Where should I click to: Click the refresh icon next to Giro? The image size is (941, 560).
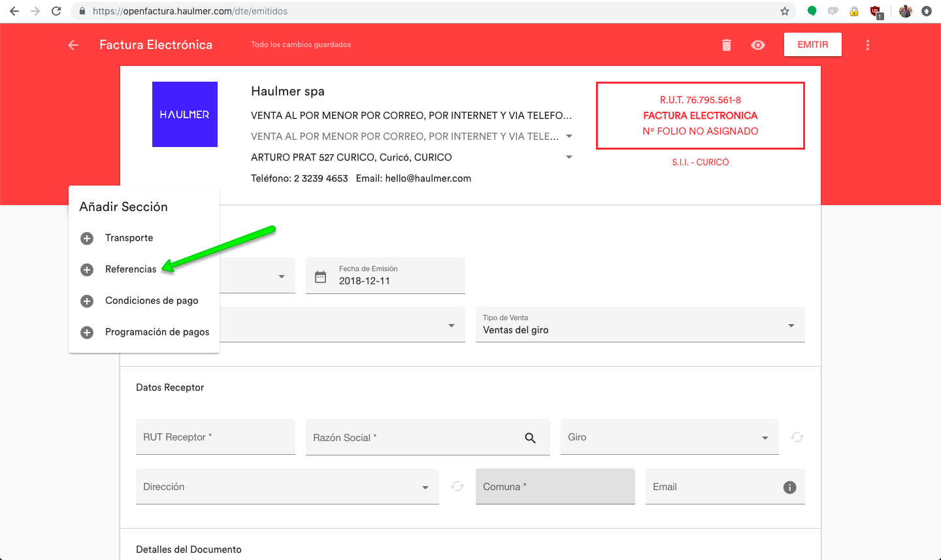pos(797,437)
